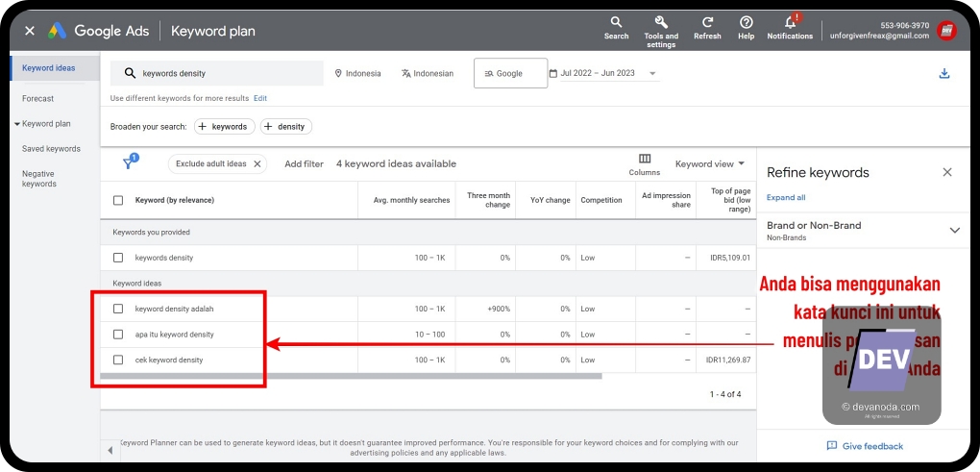Click the Edit link under search box
Image resolution: width=980 pixels, height=472 pixels.
(x=260, y=98)
